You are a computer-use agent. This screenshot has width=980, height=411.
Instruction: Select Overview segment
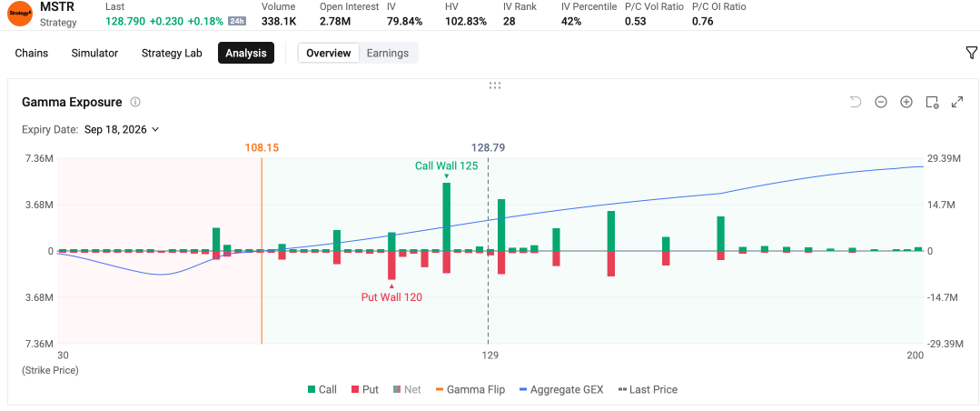329,53
